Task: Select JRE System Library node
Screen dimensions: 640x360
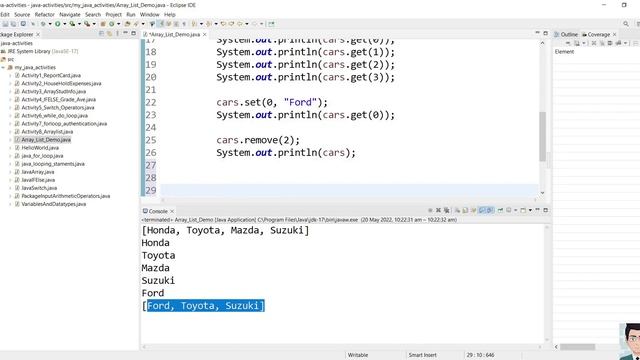Action: click(40, 51)
